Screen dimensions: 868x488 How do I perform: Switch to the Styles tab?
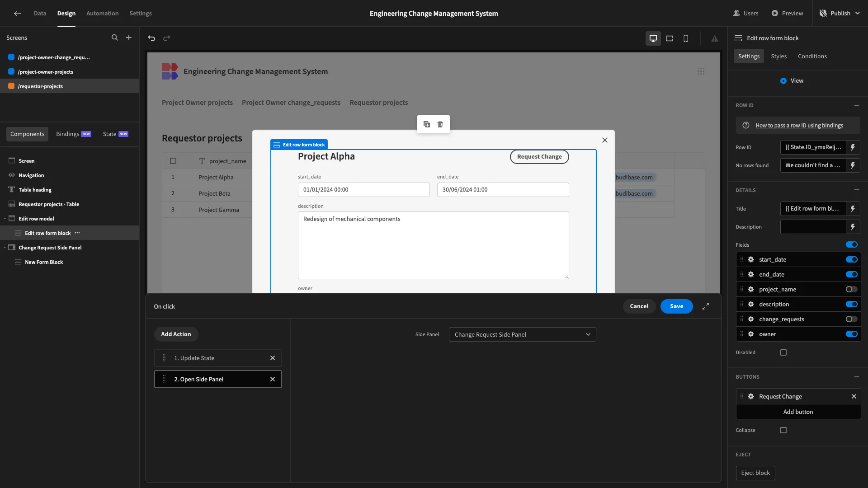coord(778,56)
